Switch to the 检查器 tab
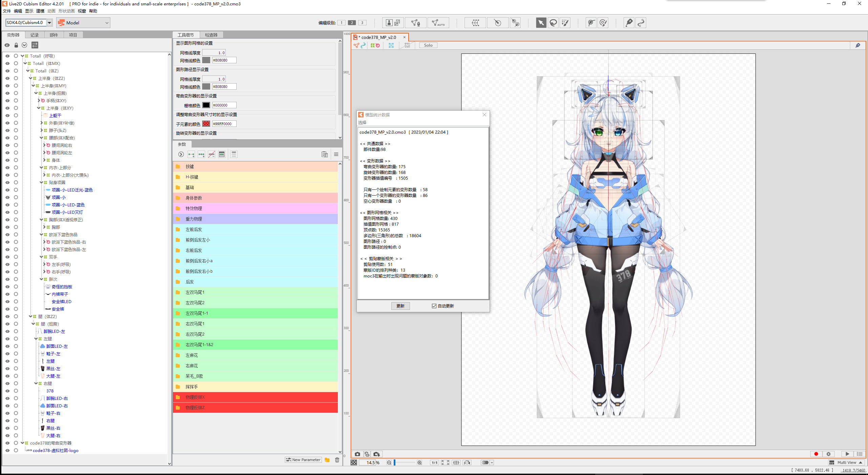This screenshot has height=475, width=868. pyautogui.click(x=211, y=35)
